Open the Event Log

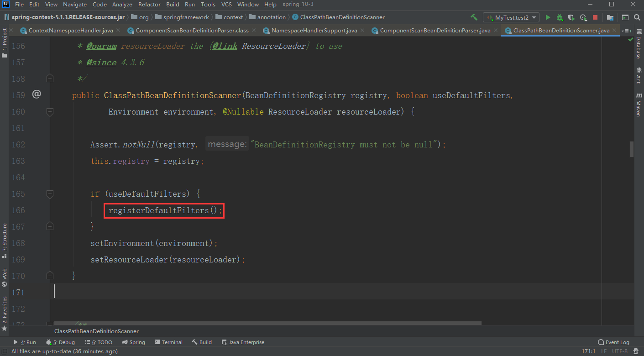click(614, 342)
